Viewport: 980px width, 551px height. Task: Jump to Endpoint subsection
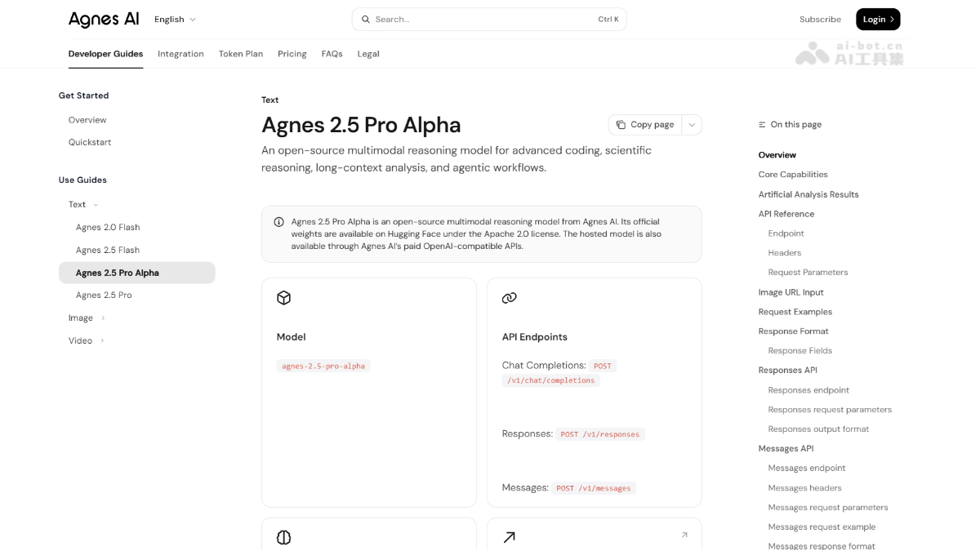[786, 233]
